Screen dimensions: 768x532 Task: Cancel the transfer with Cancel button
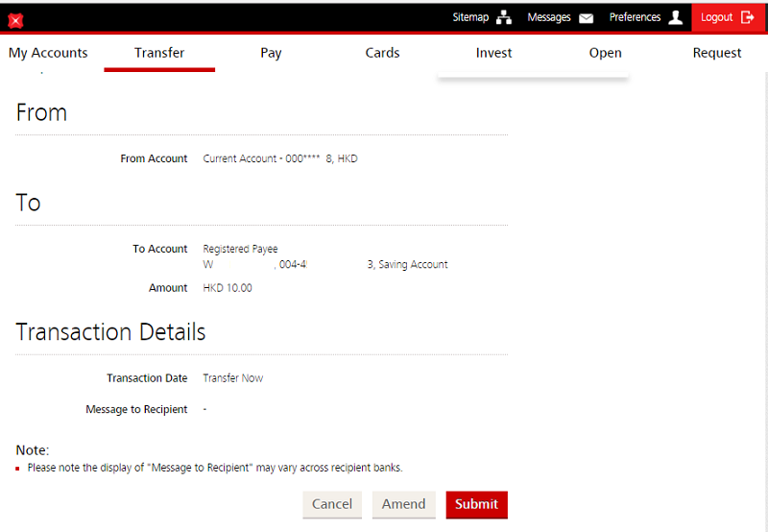[332, 504]
